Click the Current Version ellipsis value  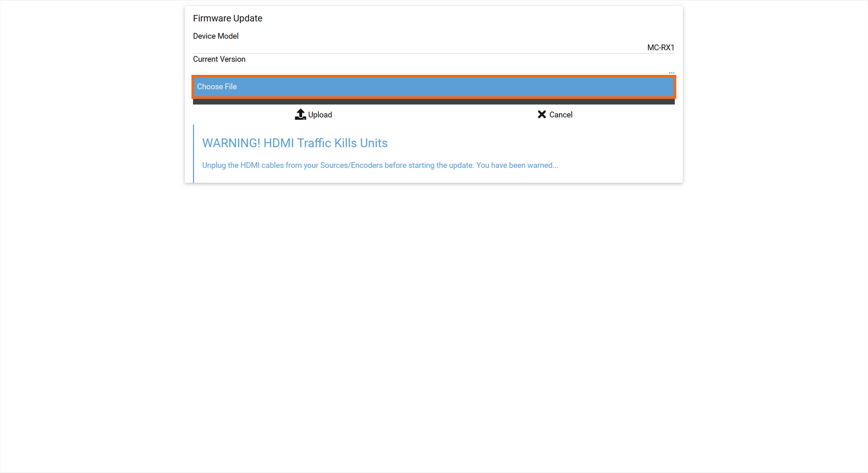671,72
